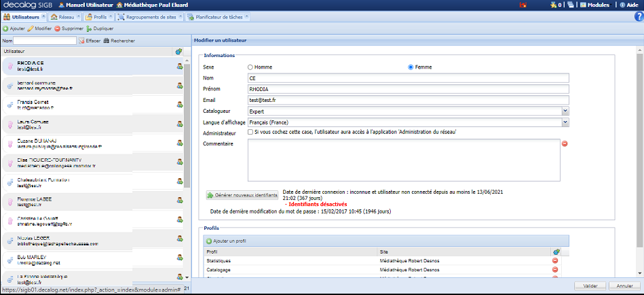644x295 pixels.
Task: Open profile icon on Florence LABEE row
Action: 179,201
